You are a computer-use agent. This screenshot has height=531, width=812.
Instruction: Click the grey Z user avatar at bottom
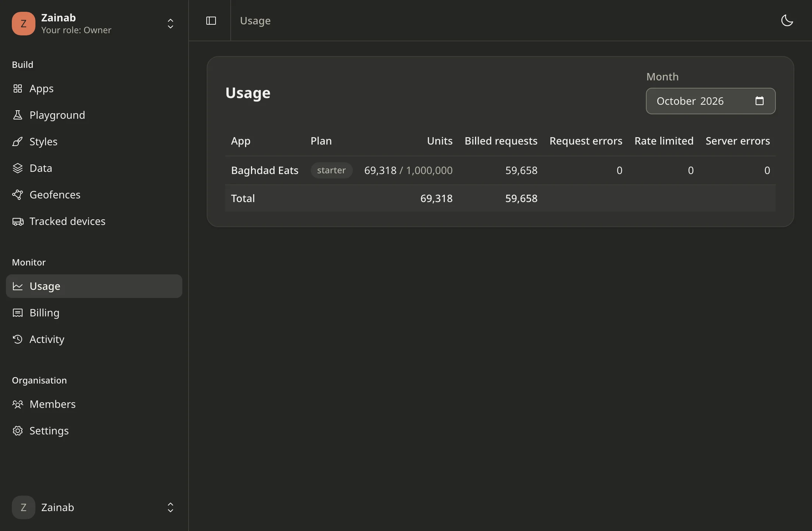click(x=24, y=507)
